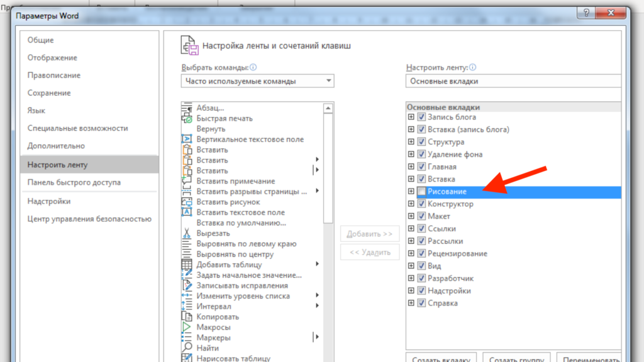Open the Основные вкладки dropdown
Screen dimensions: 644x362
click(x=513, y=81)
